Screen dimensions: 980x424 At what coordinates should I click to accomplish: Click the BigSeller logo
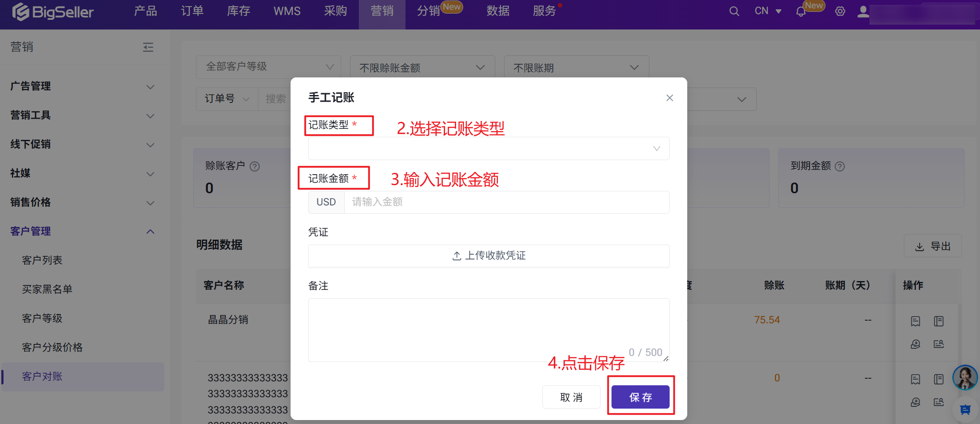(53, 11)
